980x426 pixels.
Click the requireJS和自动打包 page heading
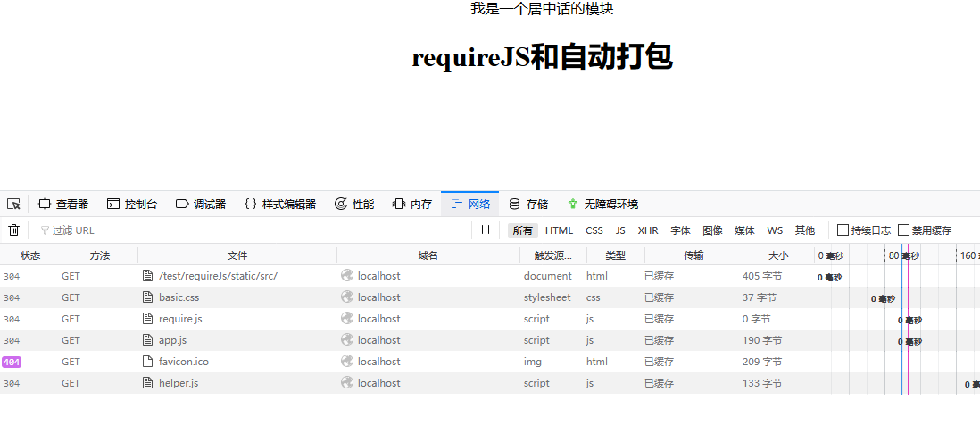click(x=542, y=57)
